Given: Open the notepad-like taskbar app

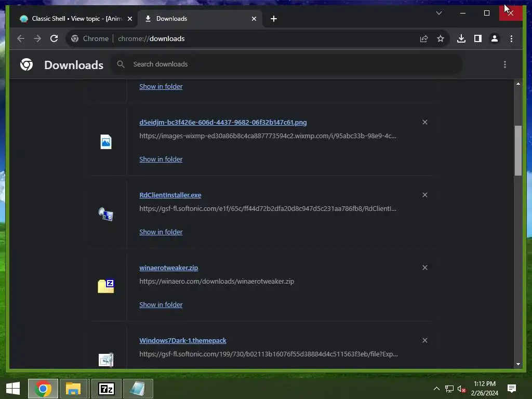Looking at the screenshot, I should 138,389.
